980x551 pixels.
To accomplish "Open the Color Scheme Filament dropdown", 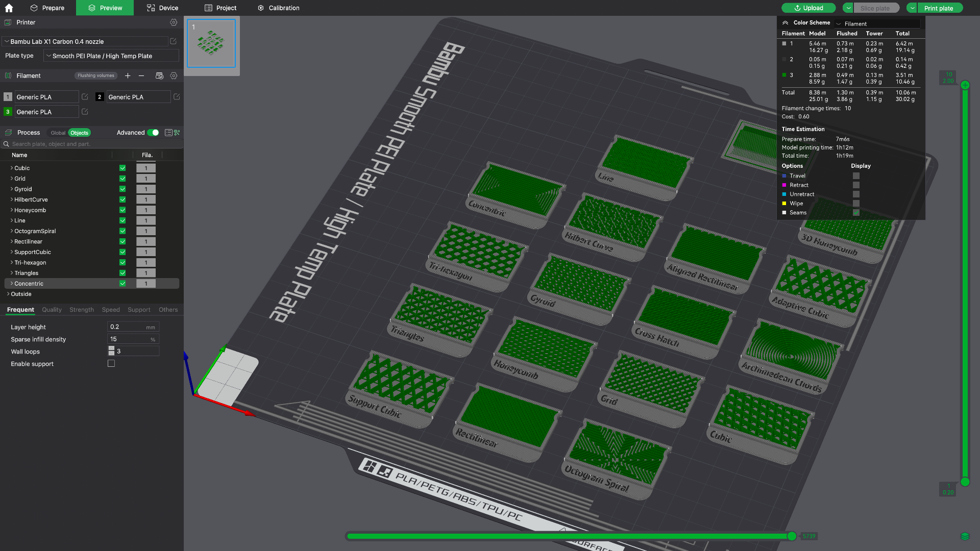I will 877,23.
